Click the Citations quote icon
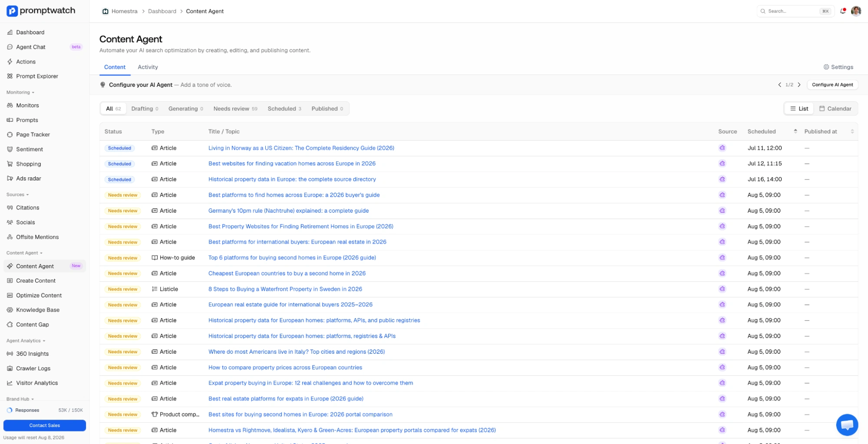 (10, 208)
